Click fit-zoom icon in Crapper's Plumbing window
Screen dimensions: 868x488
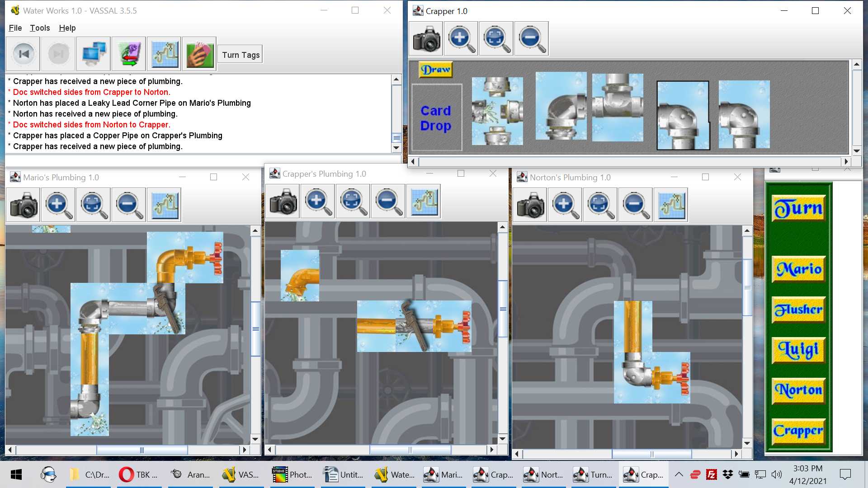pos(354,201)
